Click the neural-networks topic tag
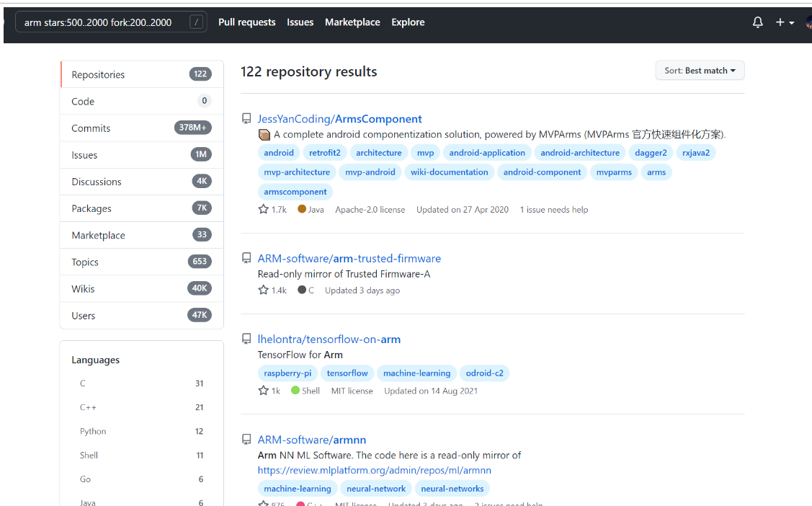The height and width of the screenshot is (506, 812). [452, 489]
